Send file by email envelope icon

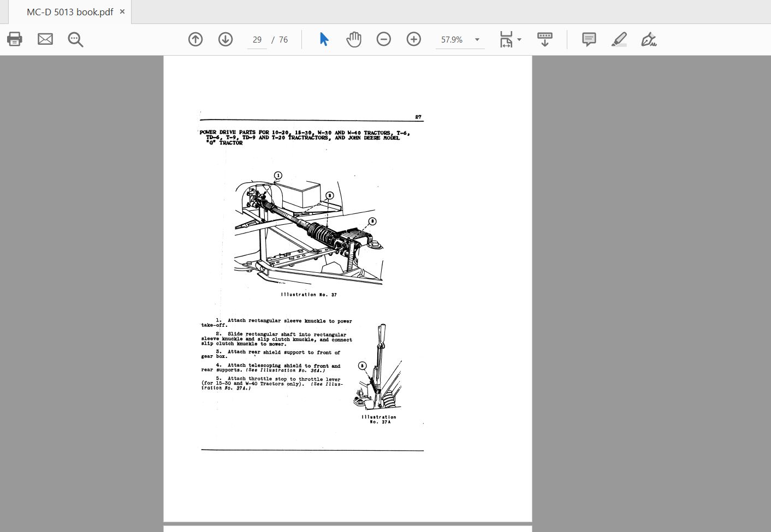tap(45, 39)
